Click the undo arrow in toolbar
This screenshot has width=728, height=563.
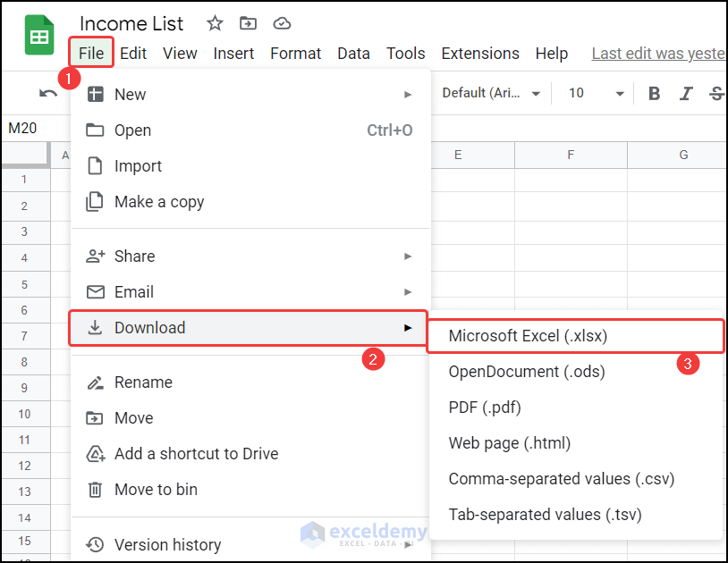click(x=48, y=93)
